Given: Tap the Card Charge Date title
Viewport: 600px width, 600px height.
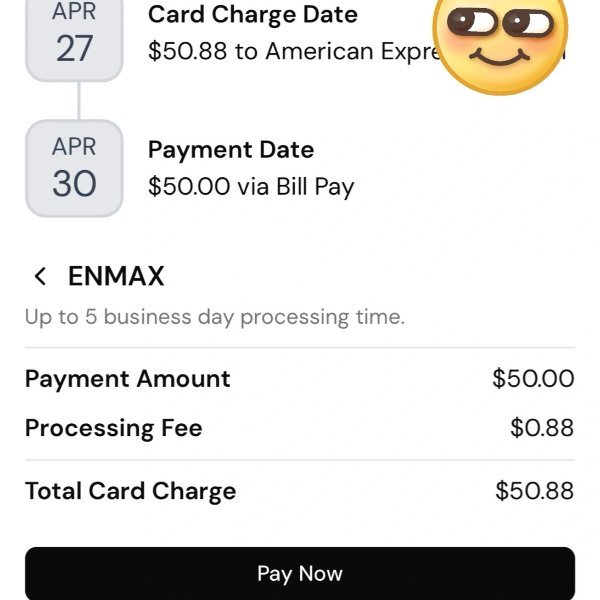Looking at the screenshot, I should (252, 15).
